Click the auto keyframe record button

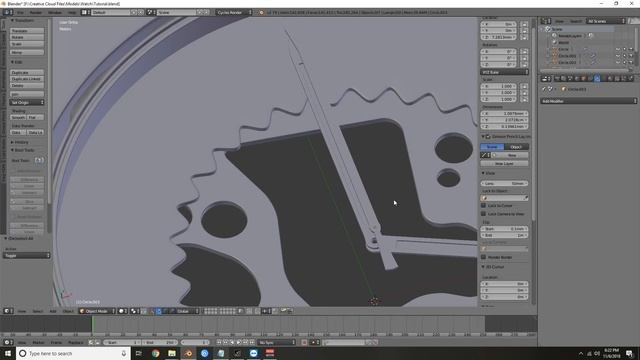click(304, 342)
